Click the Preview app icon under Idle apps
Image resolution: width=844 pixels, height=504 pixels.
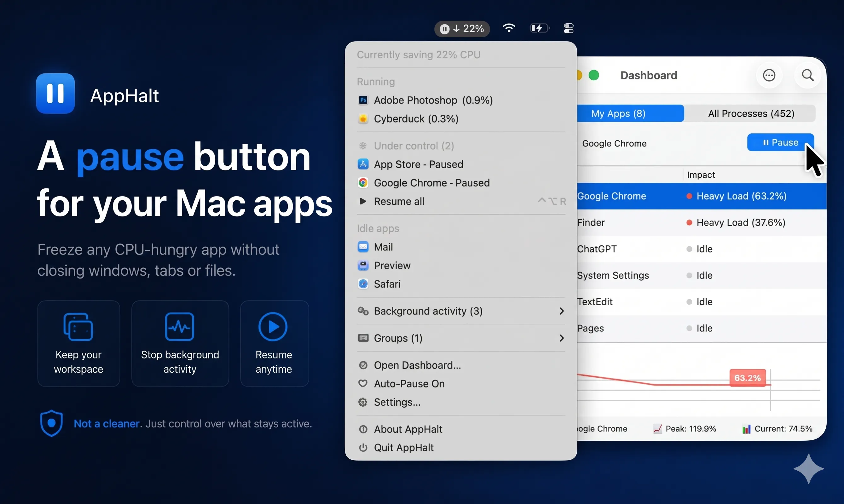(363, 265)
